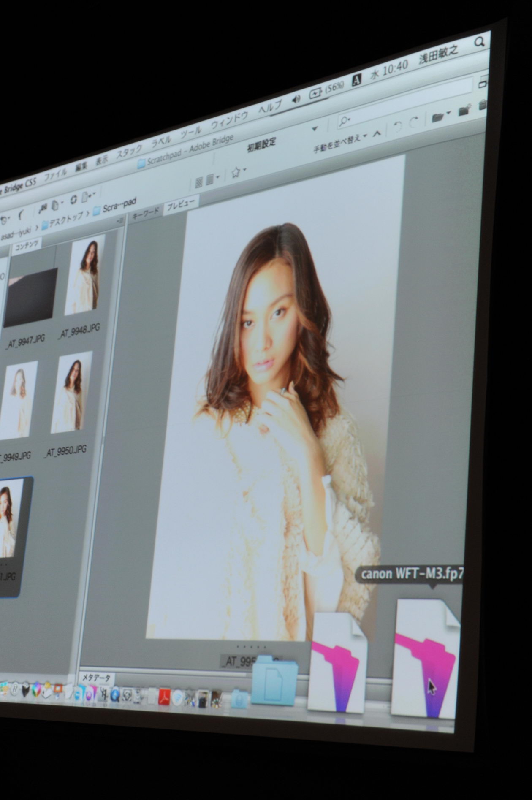This screenshot has width=532, height=800.
Task: Click デスクトップ in the path bar
Action: click(63, 219)
